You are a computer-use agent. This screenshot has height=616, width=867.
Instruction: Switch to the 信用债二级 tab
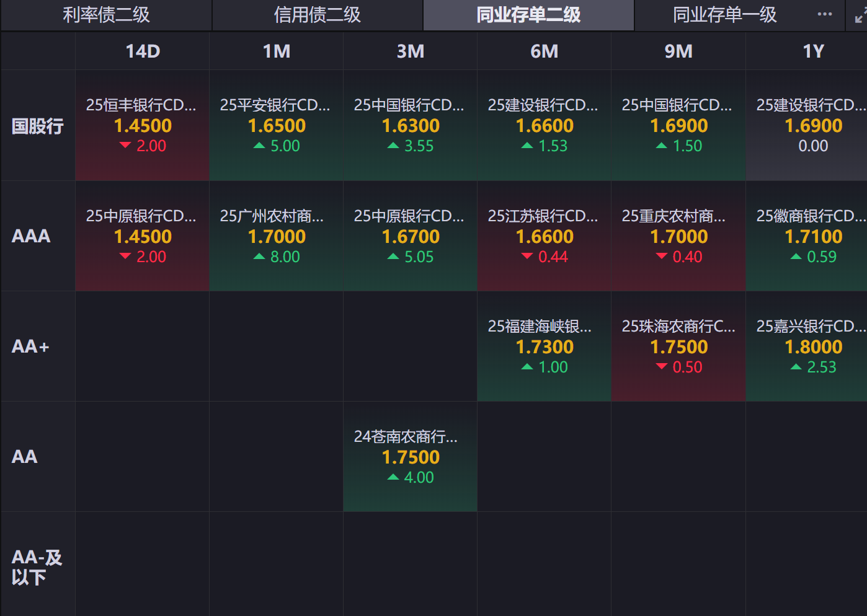(x=318, y=15)
